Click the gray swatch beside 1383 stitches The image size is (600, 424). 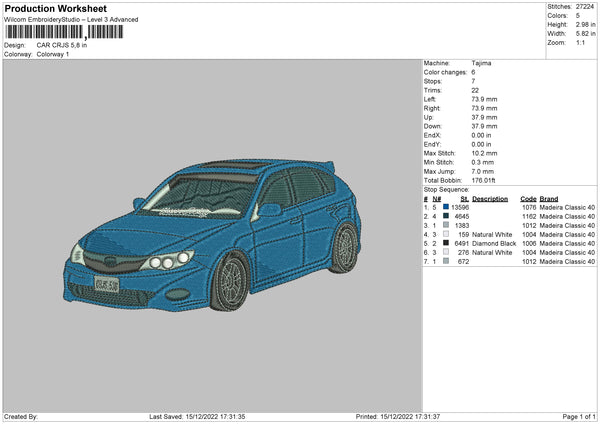[x=446, y=225]
